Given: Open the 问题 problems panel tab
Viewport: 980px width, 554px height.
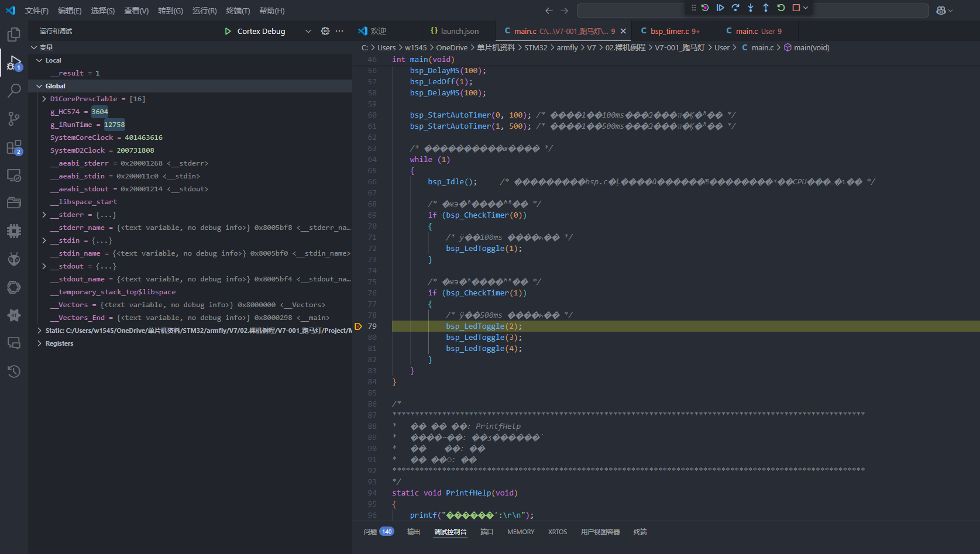Looking at the screenshot, I should [x=379, y=532].
